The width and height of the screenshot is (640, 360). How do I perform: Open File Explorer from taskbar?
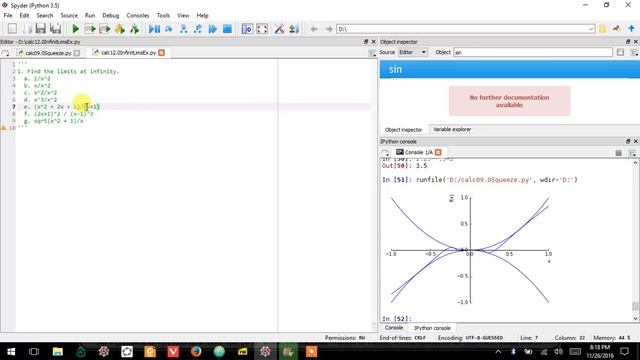tap(58, 351)
